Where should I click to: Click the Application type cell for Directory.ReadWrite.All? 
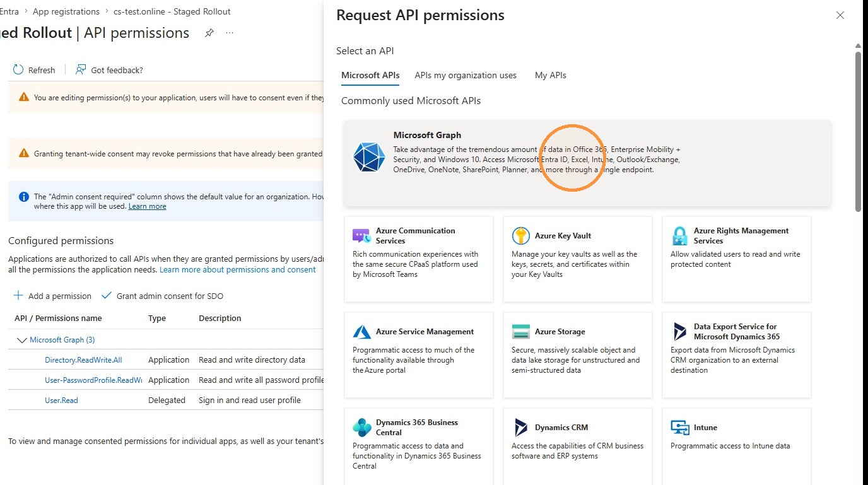pyautogui.click(x=168, y=360)
